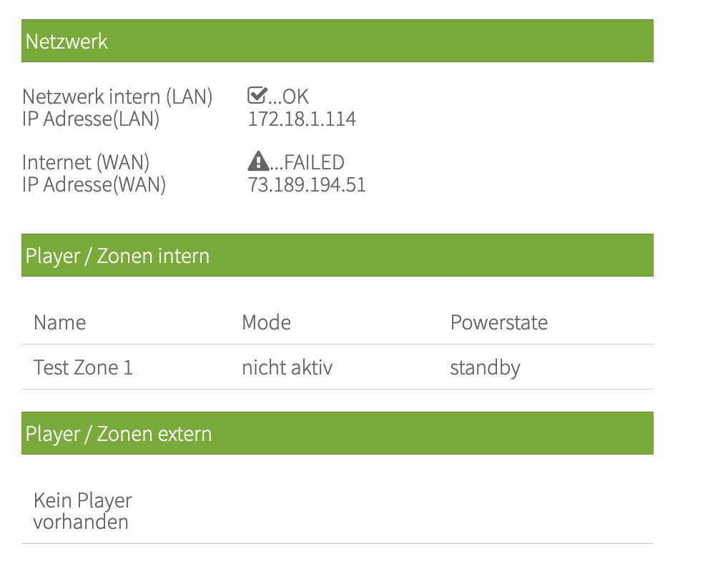Click the ...FAILED status text
728x566 pixels.
coord(308,163)
